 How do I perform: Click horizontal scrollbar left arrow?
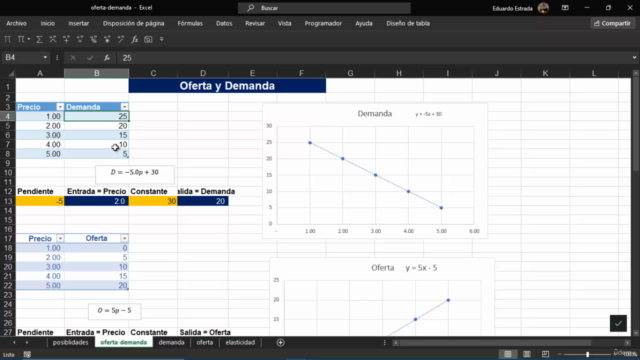click(395, 342)
